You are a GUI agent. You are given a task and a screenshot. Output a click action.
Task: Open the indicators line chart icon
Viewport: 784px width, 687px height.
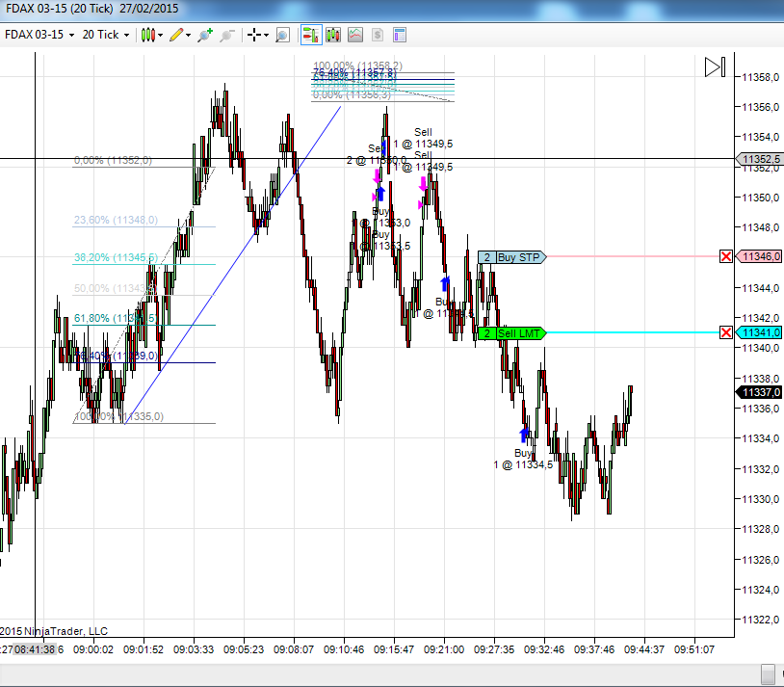(355, 35)
